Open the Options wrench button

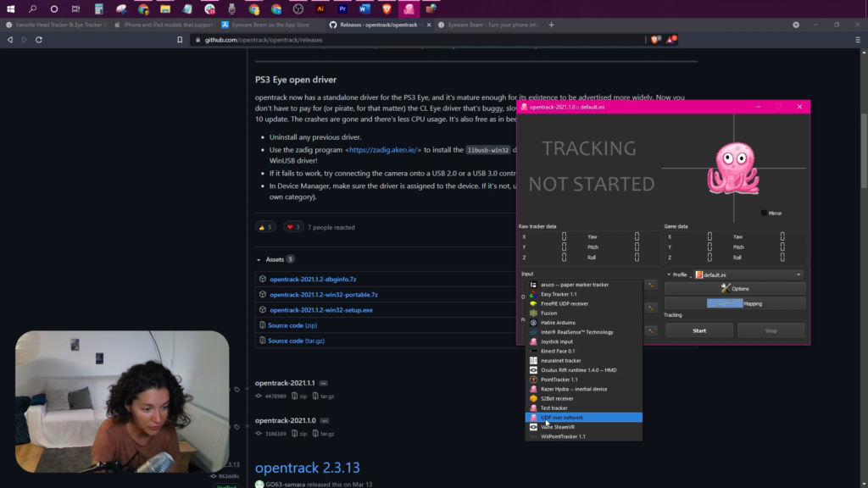735,288
